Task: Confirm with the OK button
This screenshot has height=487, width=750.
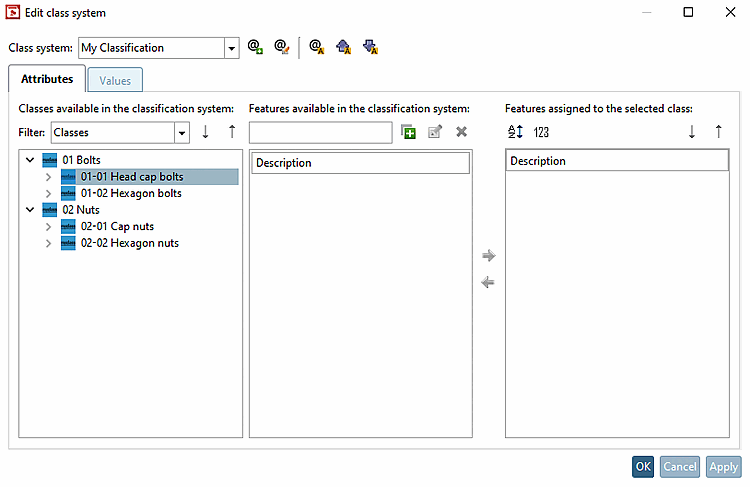Action: (x=643, y=466)
